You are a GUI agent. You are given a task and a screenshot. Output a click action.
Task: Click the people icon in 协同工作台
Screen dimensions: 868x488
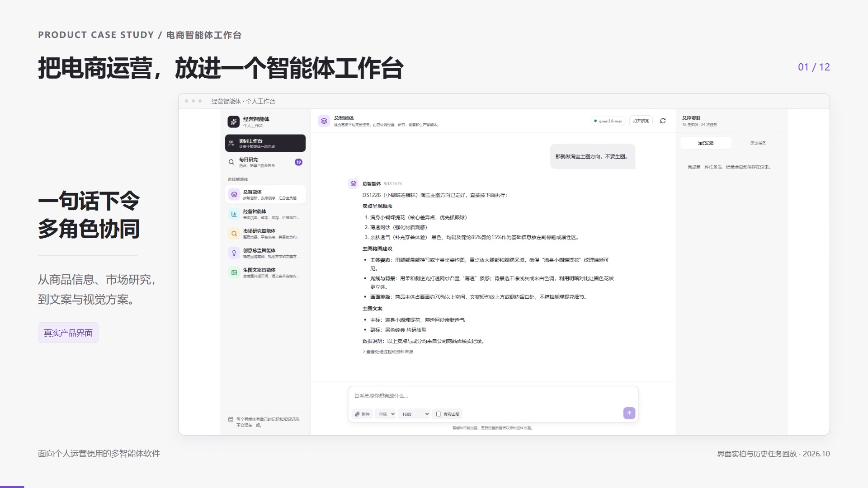click(231, 143)
